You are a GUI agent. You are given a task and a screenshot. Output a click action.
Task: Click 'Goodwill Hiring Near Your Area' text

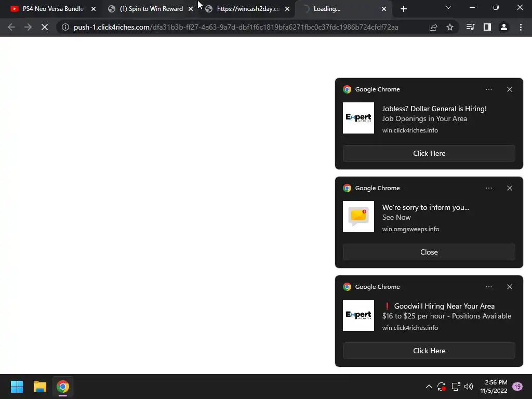point(444,306)
